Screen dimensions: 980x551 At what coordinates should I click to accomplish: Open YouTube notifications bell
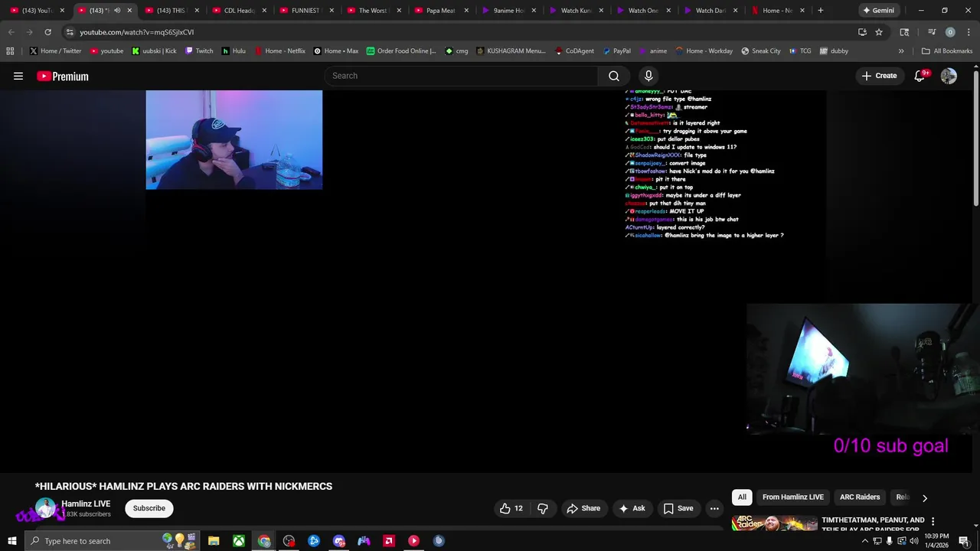click(920, 76)
